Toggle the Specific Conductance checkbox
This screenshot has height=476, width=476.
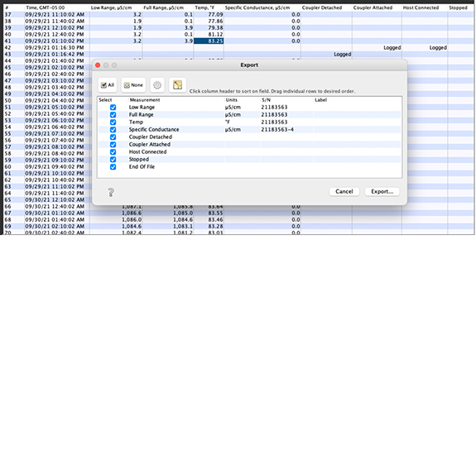[x=113, y=130]
